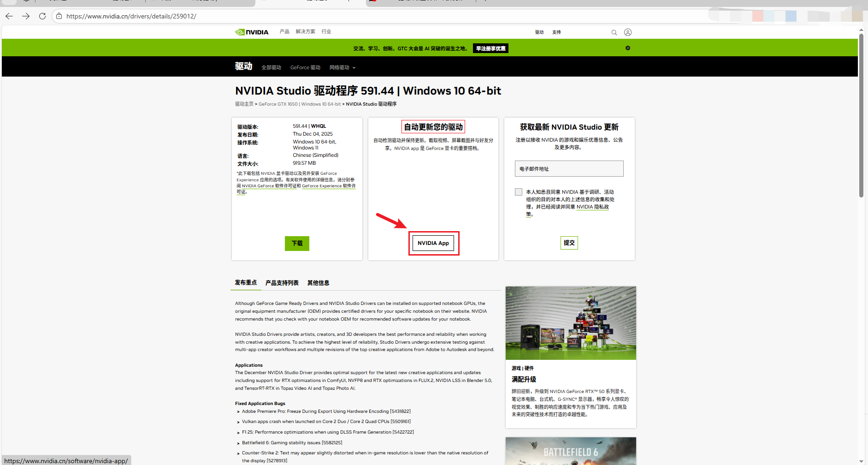Viewport: 868px width, 465px height.
Task: View site info lock icon
Action: pyautogui.click(x=59, y=16)
